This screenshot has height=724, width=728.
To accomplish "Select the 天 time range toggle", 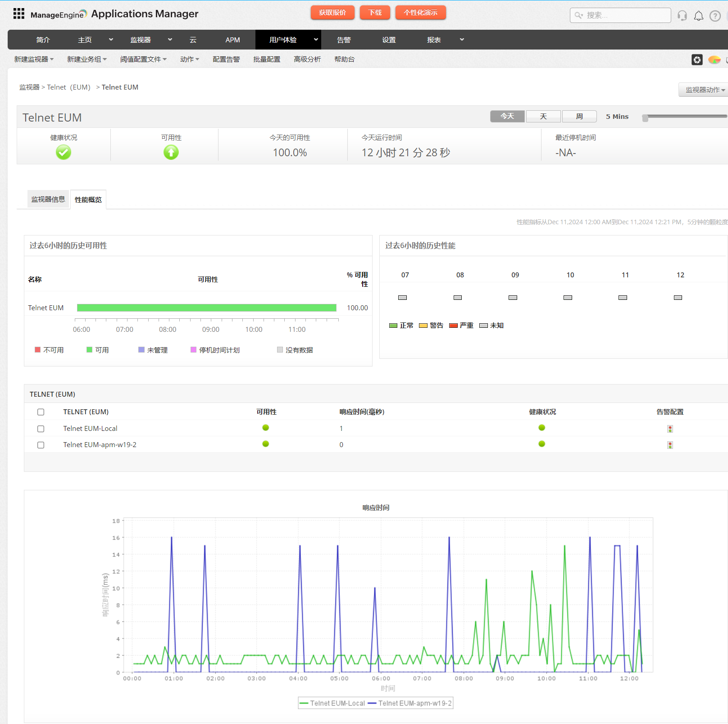I will 543,116.
